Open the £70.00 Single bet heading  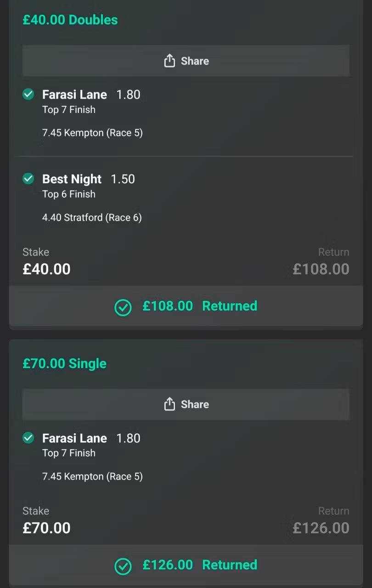point(64,363)
